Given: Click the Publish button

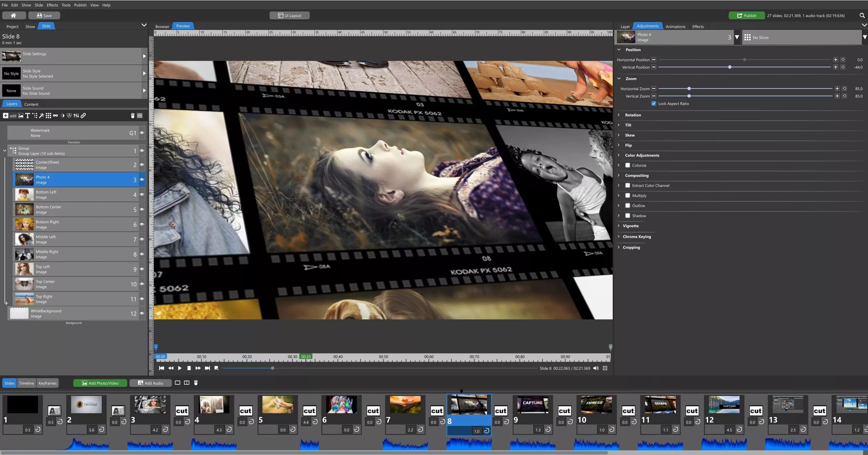Looking at the screenshot, I should tap(746, 16).
